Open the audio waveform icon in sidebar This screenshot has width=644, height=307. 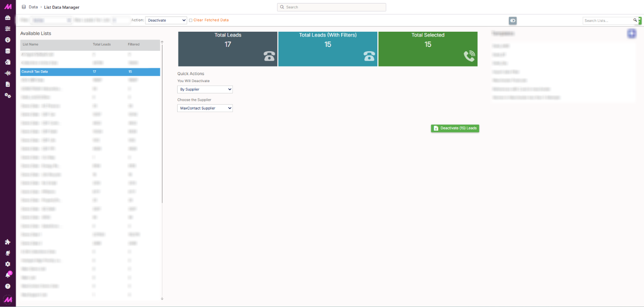8,73
